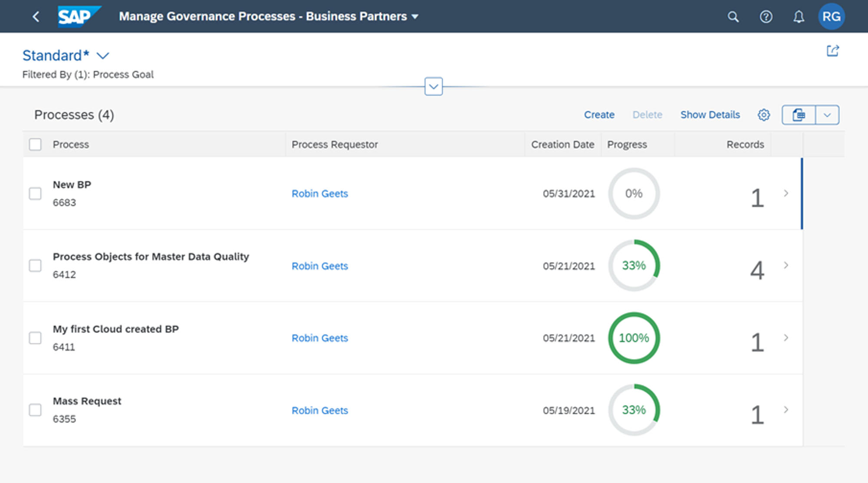Toggle the select-all checkbox in header
This screenshot has width=868, height=483.
click(35, 145)
